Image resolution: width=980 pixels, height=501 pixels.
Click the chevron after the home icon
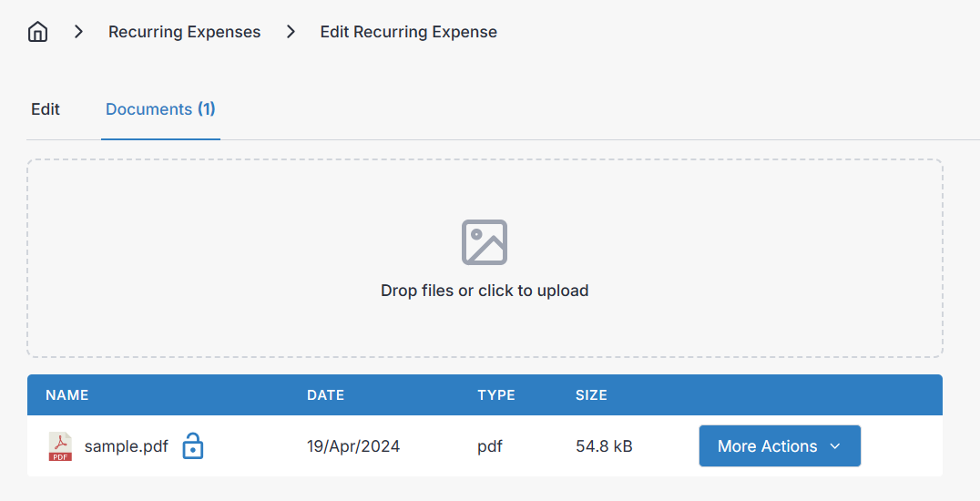tap(79, 32)
